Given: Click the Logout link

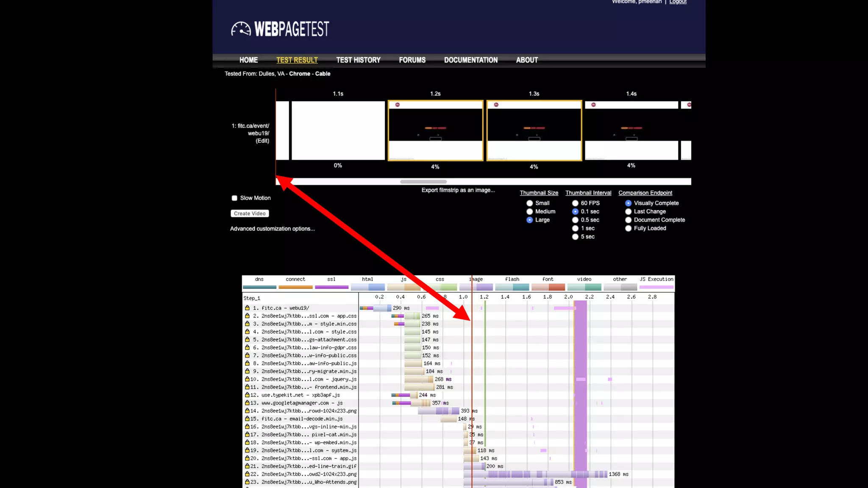Looking at the screenshot, I should point(678,2).
